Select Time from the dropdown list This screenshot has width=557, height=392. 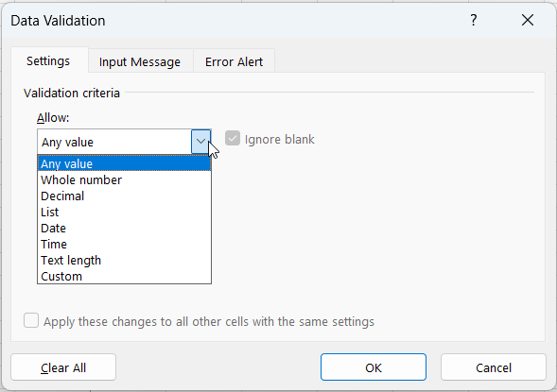pyautogui.click(x=124, y=244)
